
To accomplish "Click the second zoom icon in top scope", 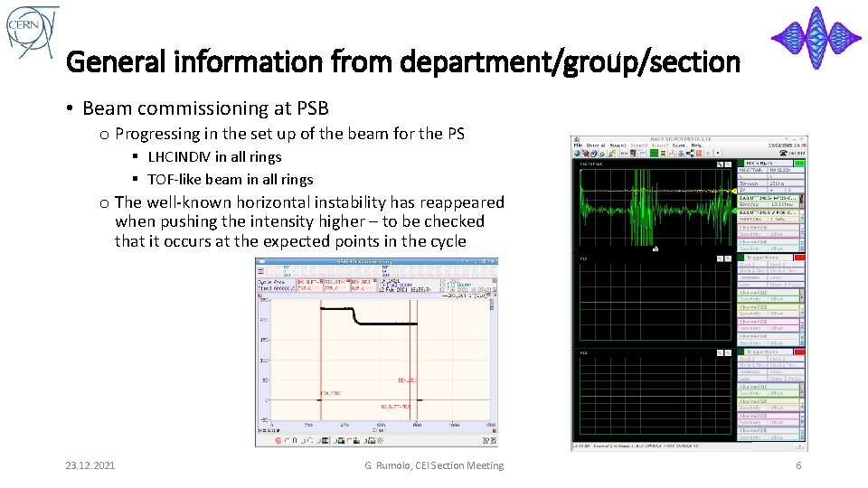I will point(728,164).
